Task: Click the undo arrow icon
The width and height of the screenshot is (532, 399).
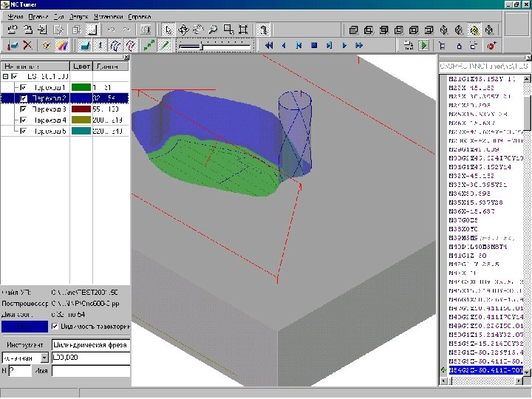Action: (x=112, y=30)
